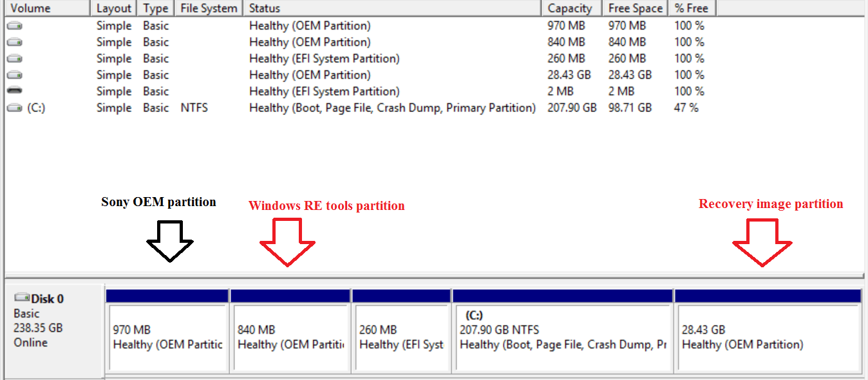The height and width of the screenshot is (380, 868).
Task: Select the drive icon for the 260 MB EFI volume
Action: coord(14,59)
